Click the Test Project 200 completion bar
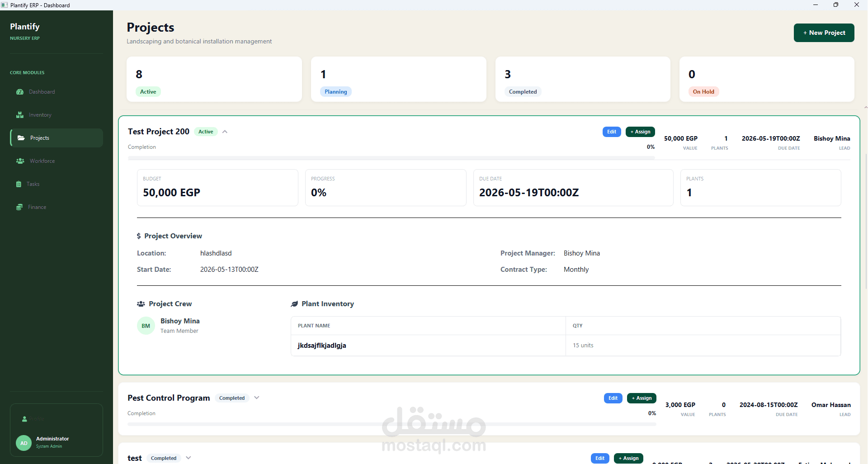This screenshot has height=464, width=868. (x=392, y=158)
